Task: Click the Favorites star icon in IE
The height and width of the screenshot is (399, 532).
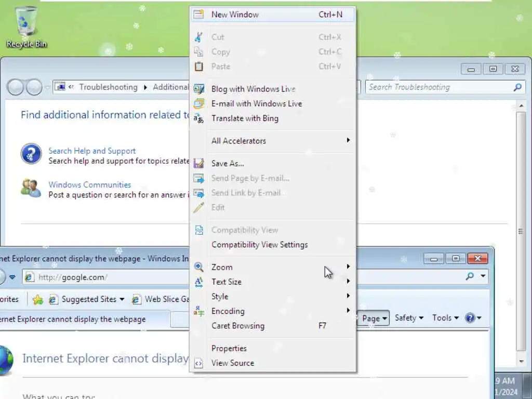Action: (x=37, y=299)
